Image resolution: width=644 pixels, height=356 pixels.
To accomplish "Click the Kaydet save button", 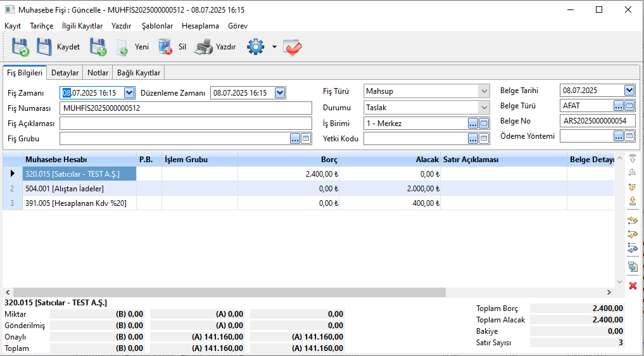I will (x=58, y=47).
